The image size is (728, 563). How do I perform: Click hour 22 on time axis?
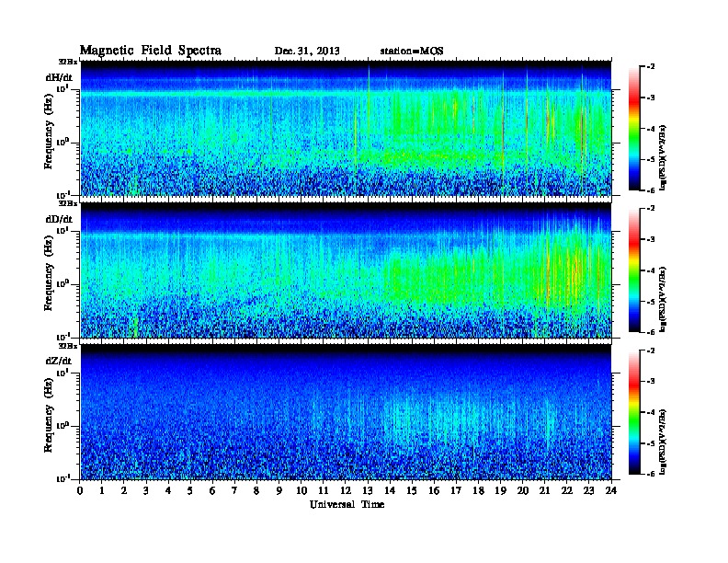tap(567, 491)
